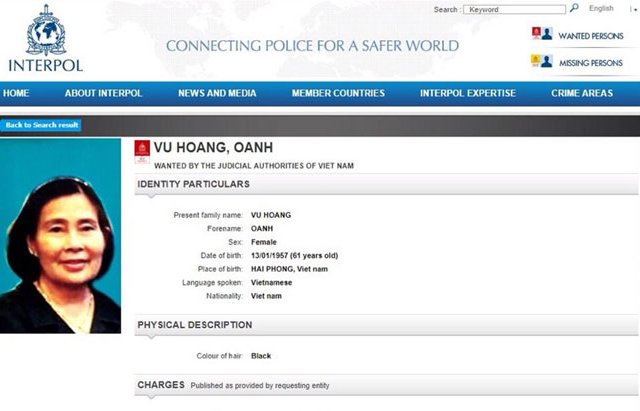Click the INTERPOL logo emblem
The height and width of the screenshot is (411, 640).
(45, 30)
